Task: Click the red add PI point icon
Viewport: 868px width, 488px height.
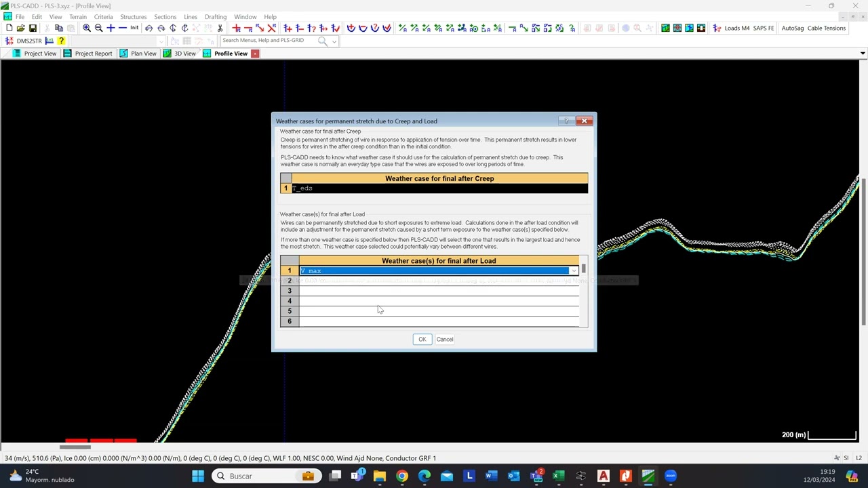Action: click(x=236, y=28)
